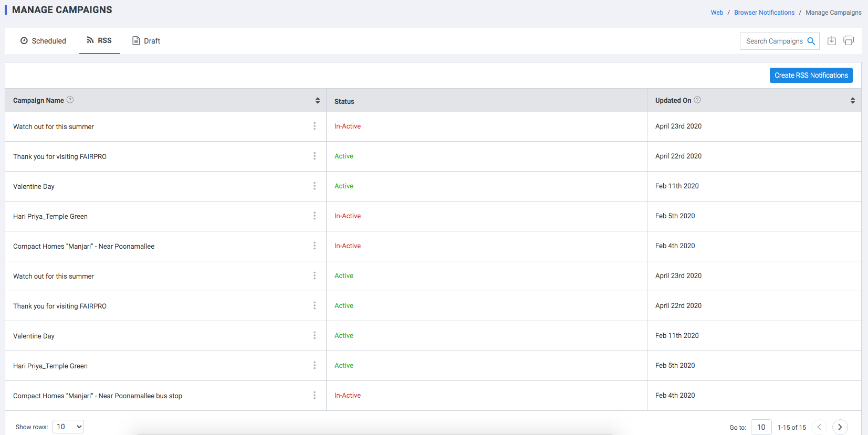Open options for Compact Homes Near Poonamallee row without bus stop
The width and height of the screenshot is (868, 435).
tap(315, 246)
